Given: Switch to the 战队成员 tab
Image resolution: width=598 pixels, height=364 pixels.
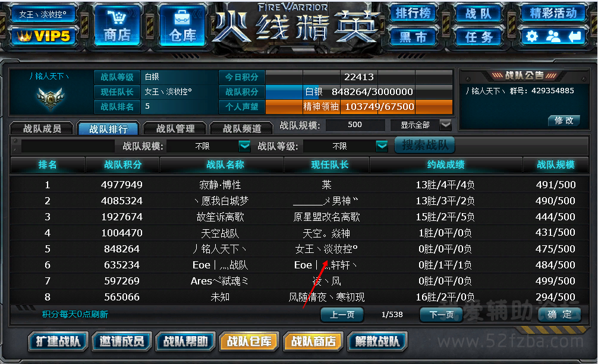Looking at the screenshot, I should click(42, 128).
